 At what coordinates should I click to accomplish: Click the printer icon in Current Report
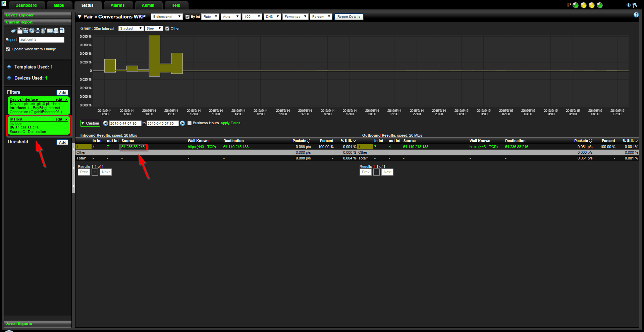click(38, 31)
